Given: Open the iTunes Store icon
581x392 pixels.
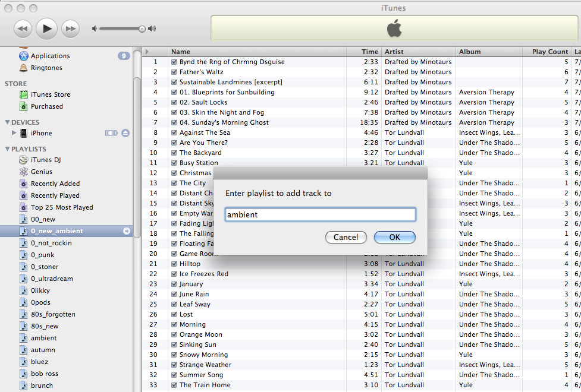Looking at the screenshot, I should click(x=24, y=94).
